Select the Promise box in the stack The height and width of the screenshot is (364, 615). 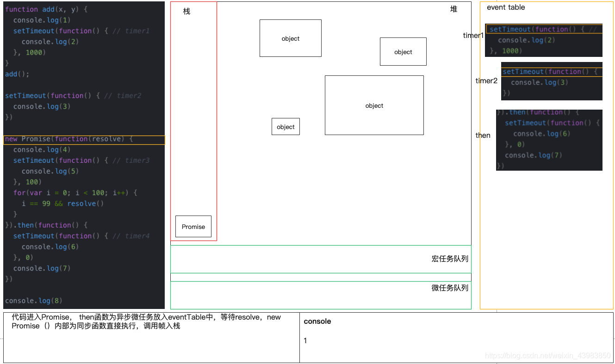pyautogui.click(x=193, y=227)
